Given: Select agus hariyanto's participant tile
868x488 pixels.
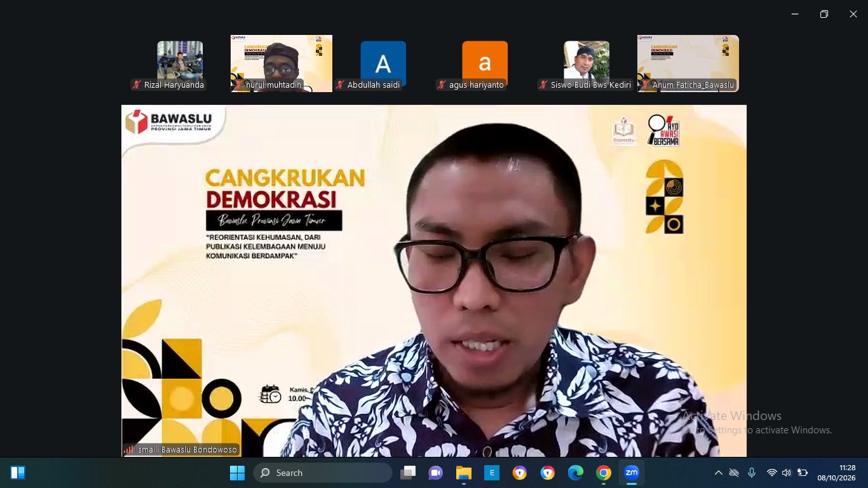Looking at the screenshot, I should tap(485, 64).
